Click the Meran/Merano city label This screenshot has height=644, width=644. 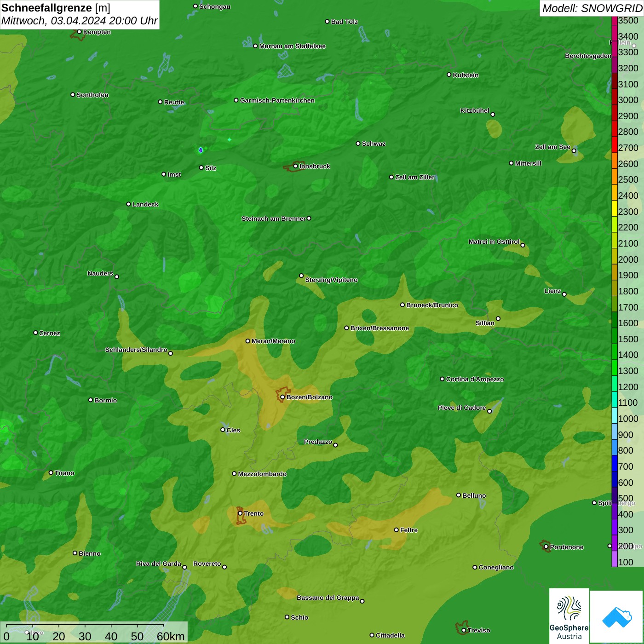[x=273, y=341]
